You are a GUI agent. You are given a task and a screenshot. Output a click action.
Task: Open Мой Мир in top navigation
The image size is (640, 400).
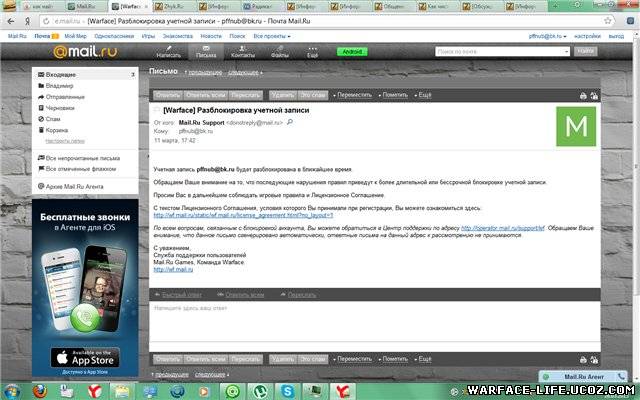76,36
